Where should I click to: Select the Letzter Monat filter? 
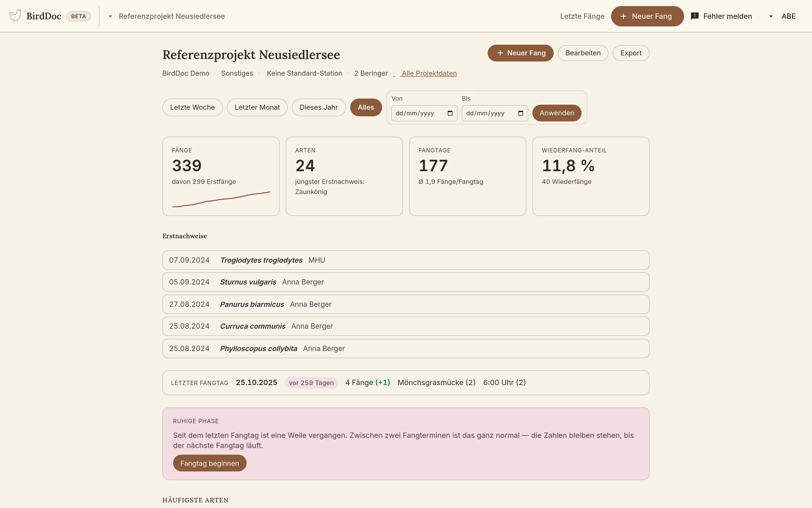[257, 107]
